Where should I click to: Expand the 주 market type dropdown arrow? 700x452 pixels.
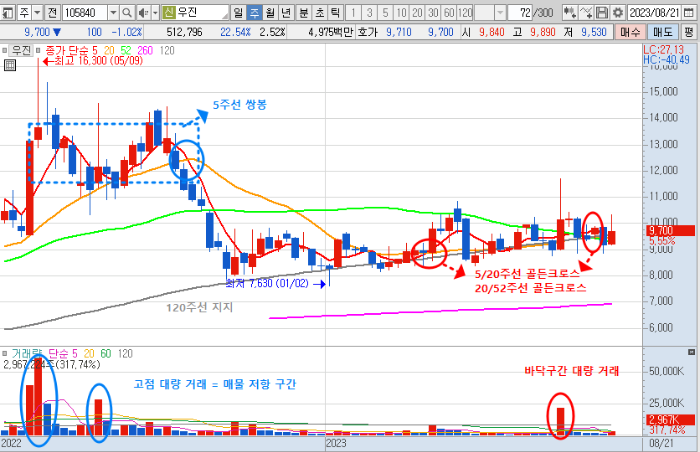38,13
